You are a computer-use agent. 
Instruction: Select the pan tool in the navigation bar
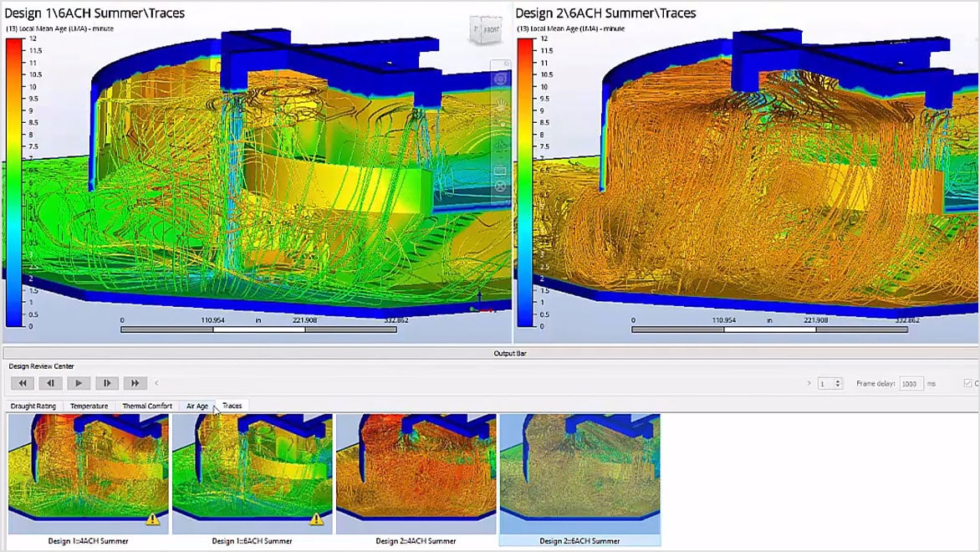pyautogui.click(x=499, y=145)
